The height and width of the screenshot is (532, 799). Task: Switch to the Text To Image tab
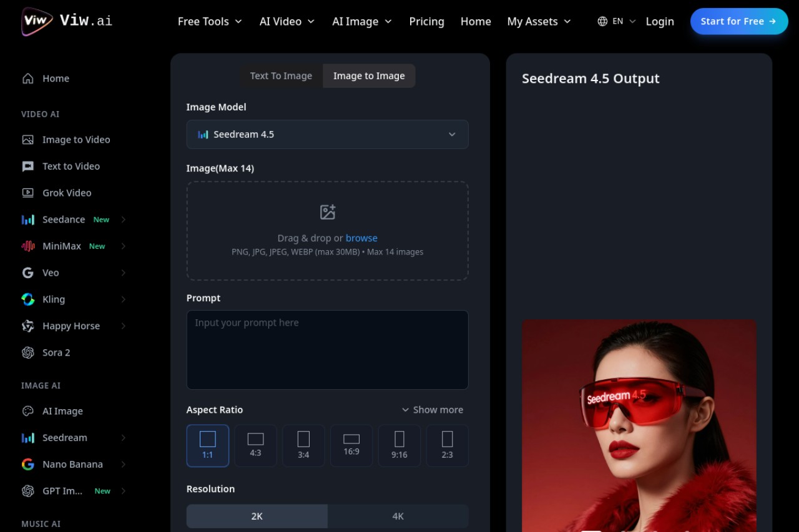pyautogui.click(x=281, y=75)
